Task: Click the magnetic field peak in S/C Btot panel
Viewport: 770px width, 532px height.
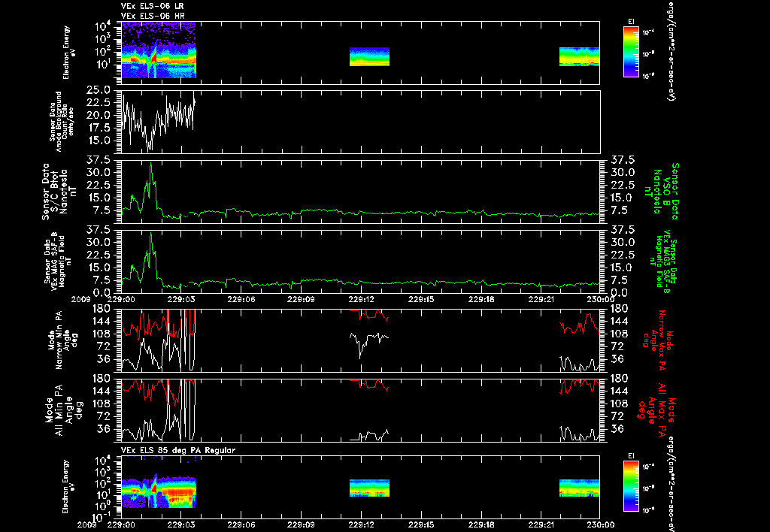Action: (x=150, y=165)
